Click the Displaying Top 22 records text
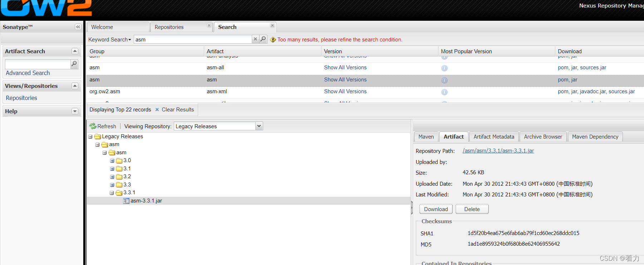The height and width of the screenshot is (265, 644). 120,110
